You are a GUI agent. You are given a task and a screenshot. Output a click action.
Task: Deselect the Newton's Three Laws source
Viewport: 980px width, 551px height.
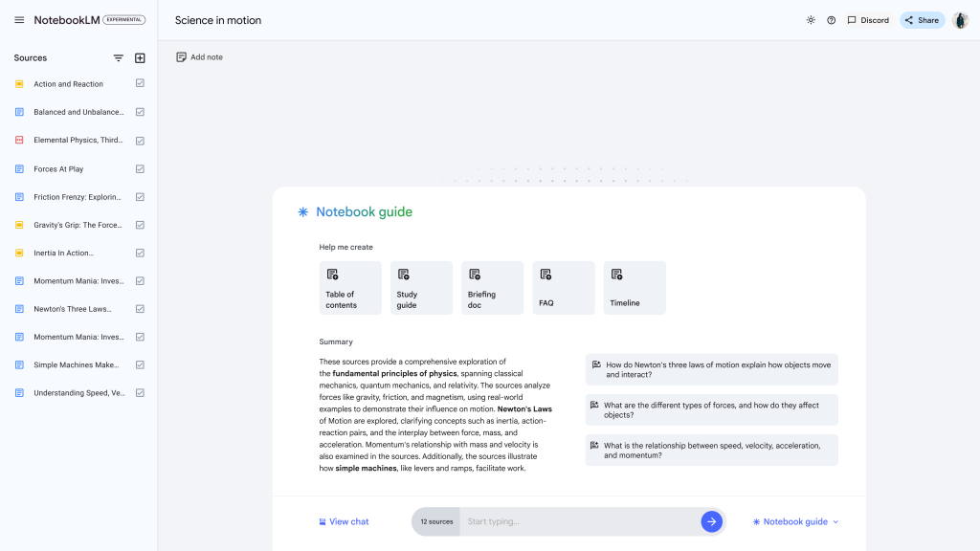click(139, 308)
